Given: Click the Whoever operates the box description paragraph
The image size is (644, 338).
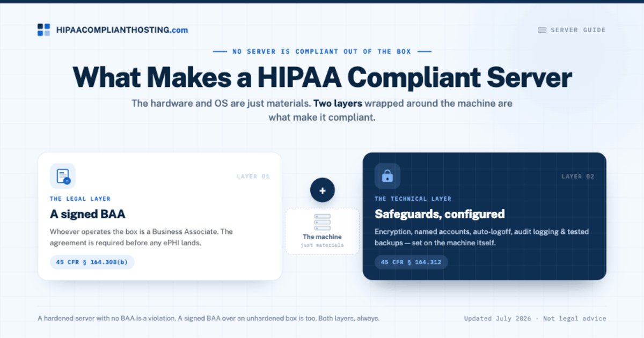Looking at the screenshot, I should [142, 237].
